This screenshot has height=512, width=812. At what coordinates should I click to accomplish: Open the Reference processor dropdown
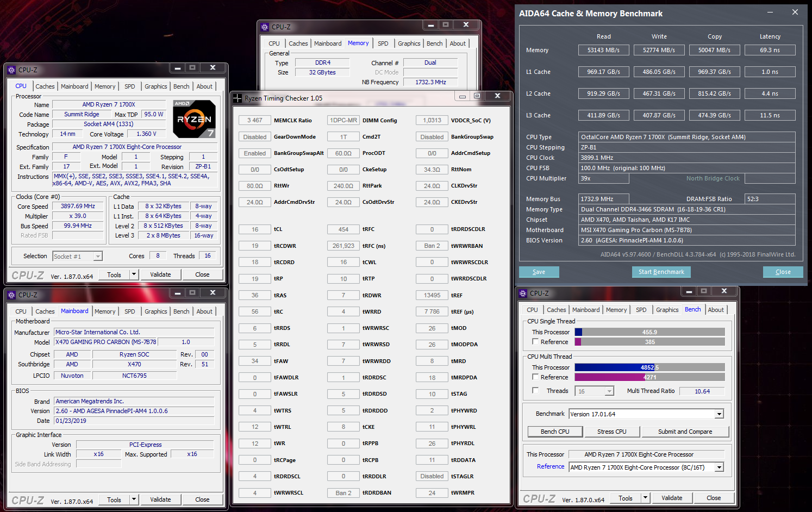719,467
